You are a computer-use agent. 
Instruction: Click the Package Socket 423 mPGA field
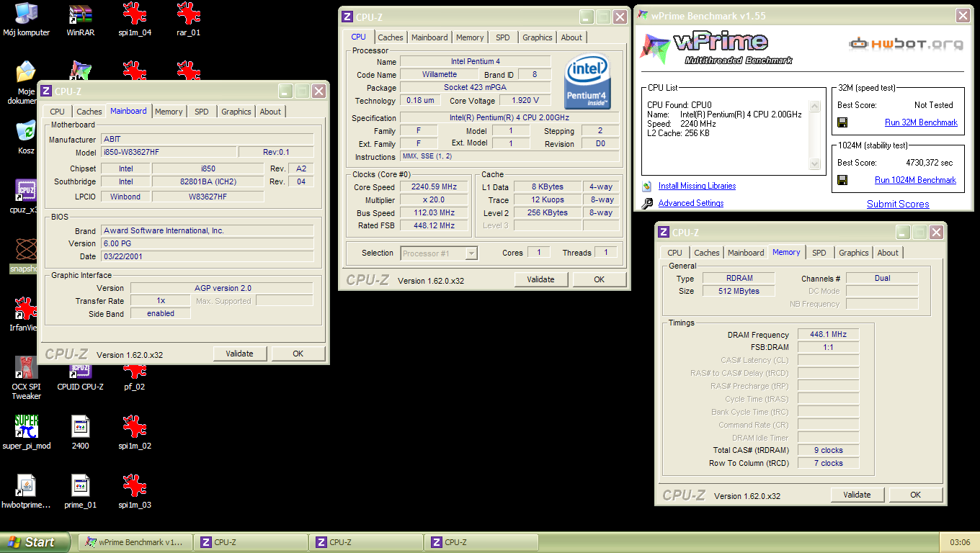point(475,88)
